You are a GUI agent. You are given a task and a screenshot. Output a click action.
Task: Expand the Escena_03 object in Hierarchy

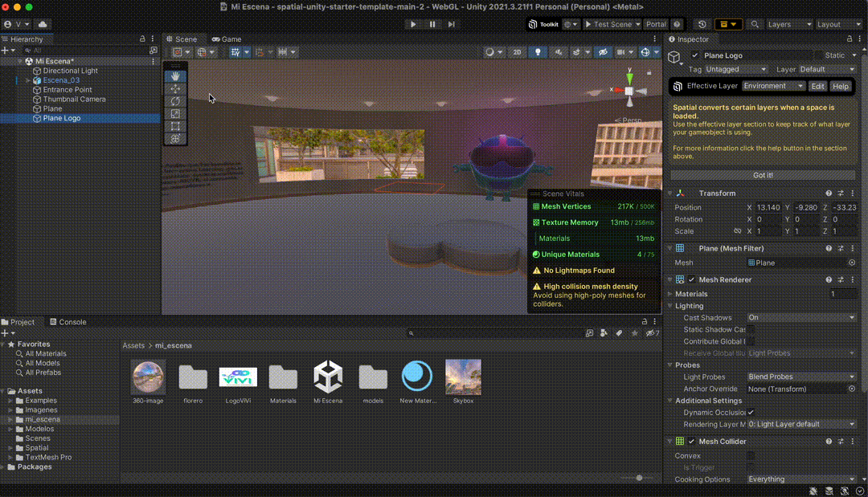(27, 80)
